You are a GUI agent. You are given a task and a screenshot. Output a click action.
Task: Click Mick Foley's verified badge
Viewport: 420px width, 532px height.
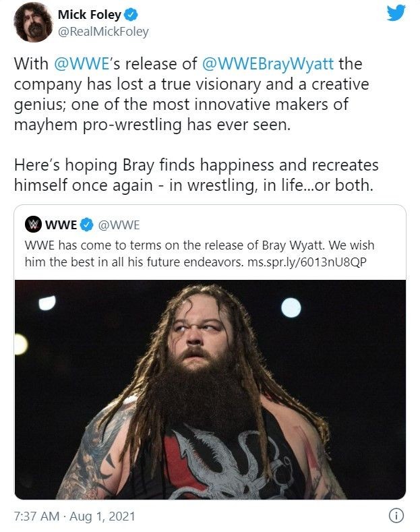pos(131,15)
